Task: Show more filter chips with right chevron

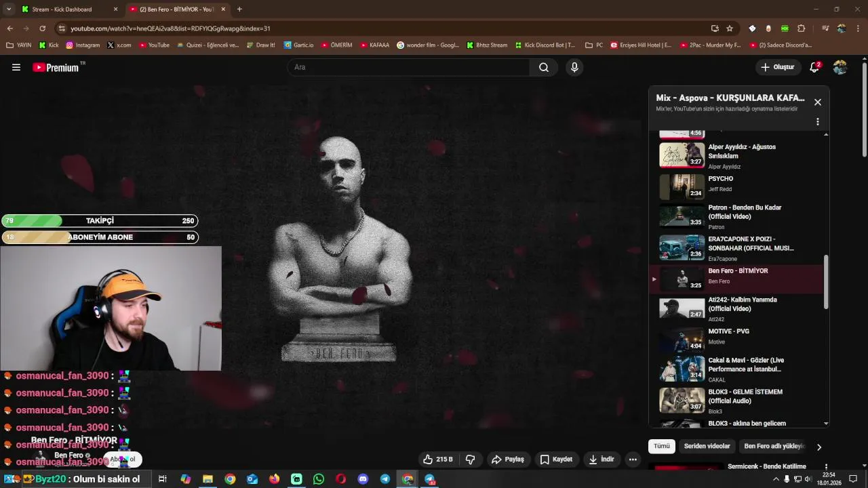Action: click(818, 447)
